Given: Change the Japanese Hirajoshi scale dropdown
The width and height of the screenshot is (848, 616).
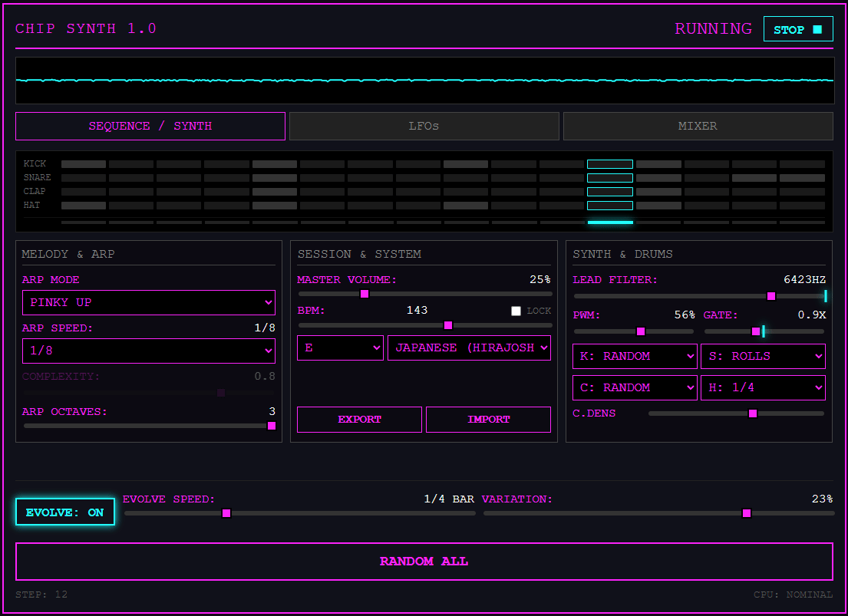Looking at the screenshot, I should [469, 348].
